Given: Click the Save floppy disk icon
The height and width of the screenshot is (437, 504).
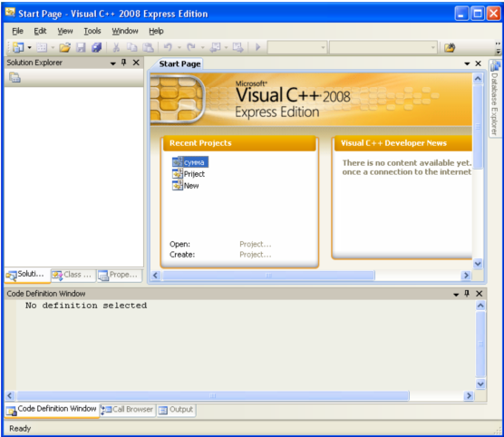Looking at the screenshot, I should coord(81,47).
